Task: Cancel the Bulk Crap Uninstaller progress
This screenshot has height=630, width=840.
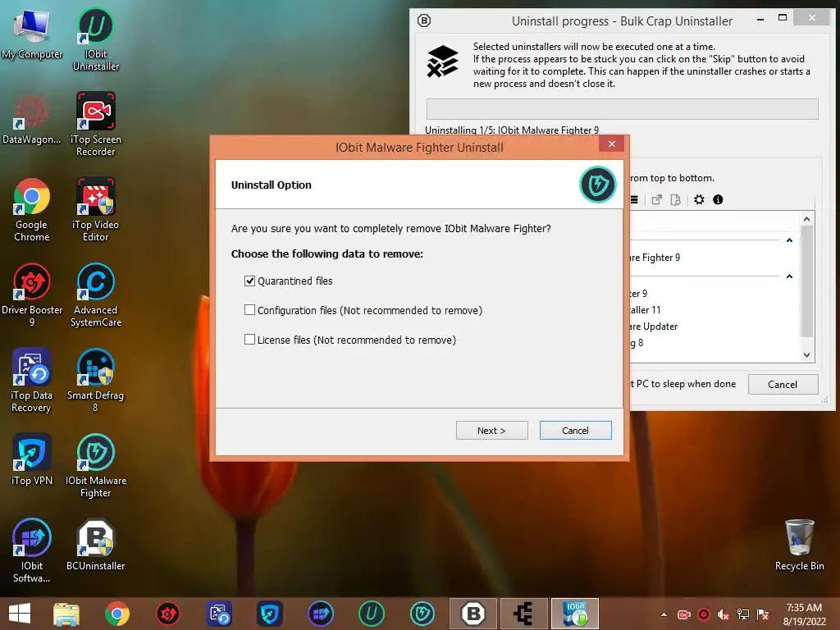Action: [x=783, y=384]
